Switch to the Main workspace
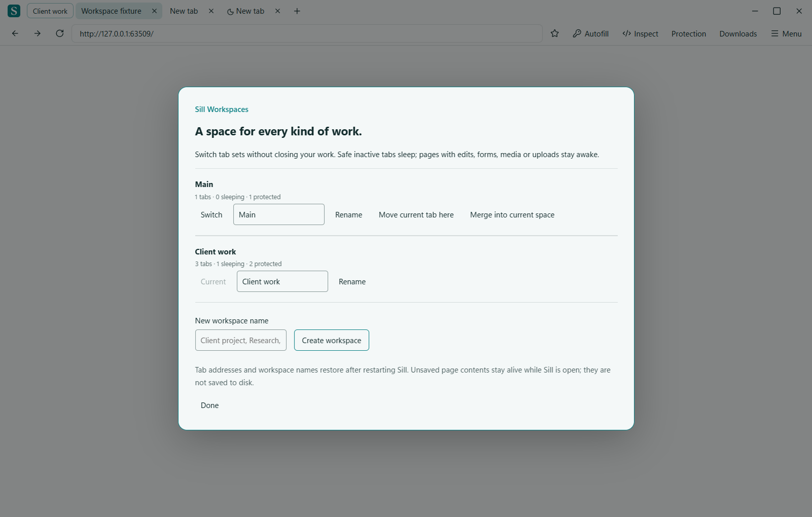812x517 pixels. pos(211,215)
